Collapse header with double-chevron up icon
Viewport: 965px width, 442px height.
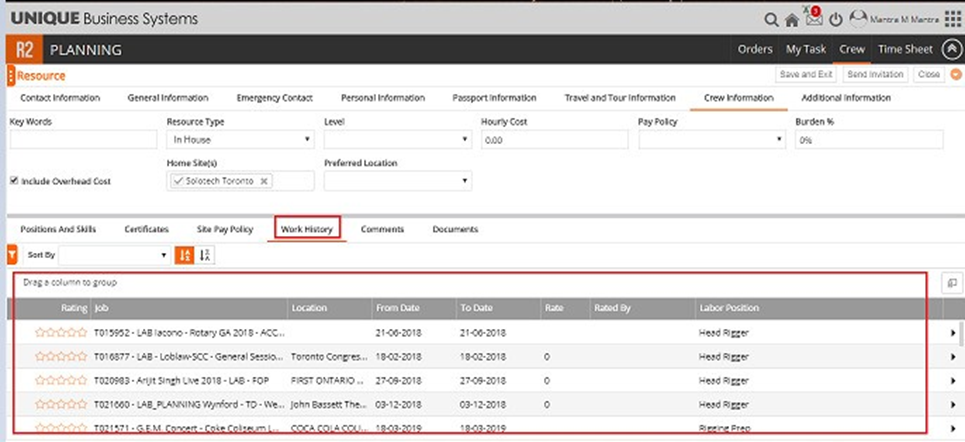pyautogui.click(x=953, y=49)
